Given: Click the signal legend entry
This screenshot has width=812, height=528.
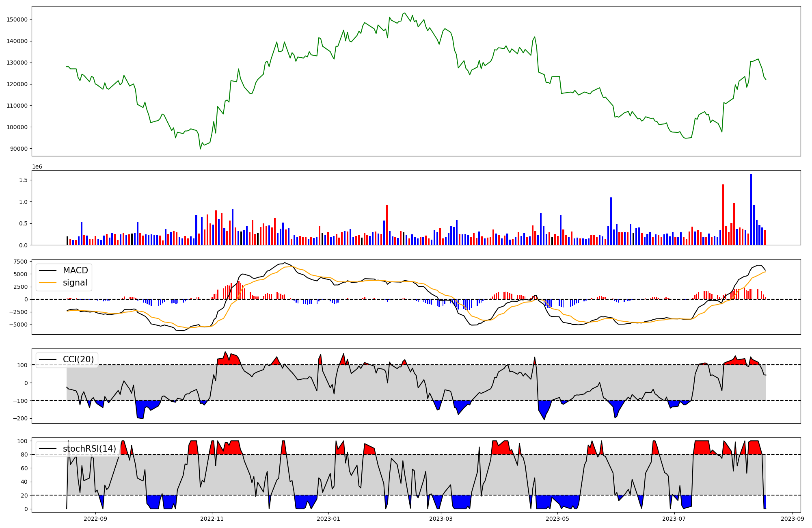Looking at the screenshot, I should (75, 283).
